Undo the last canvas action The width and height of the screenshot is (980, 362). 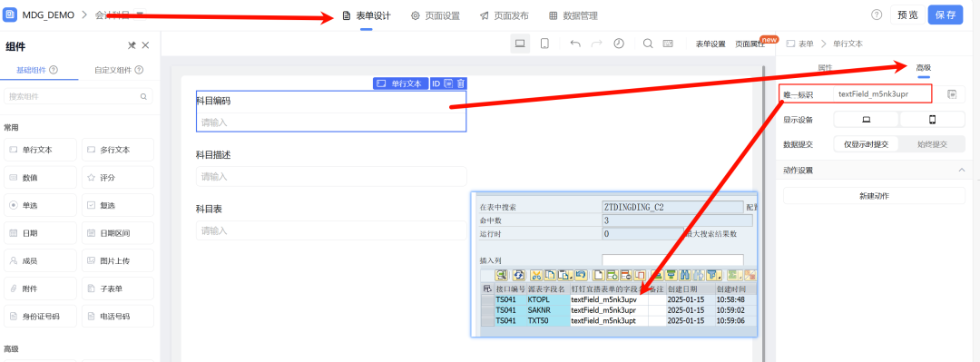click(x=575, y=44)
